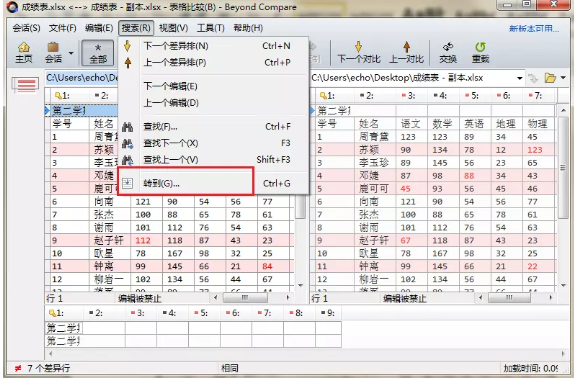574x378 pixels.
Task: Click left pane horizontal scrollbar thumb
Action: point(245,298)
